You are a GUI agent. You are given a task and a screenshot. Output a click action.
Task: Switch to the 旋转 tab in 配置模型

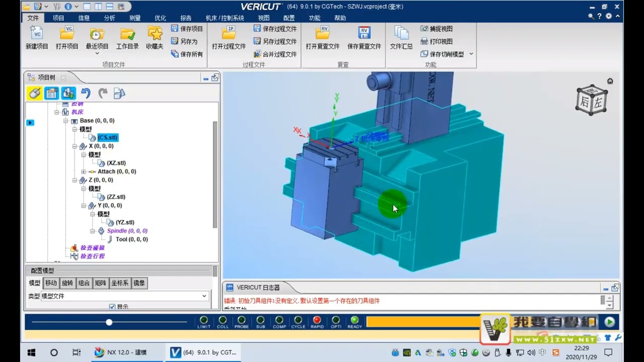point(67,283)
